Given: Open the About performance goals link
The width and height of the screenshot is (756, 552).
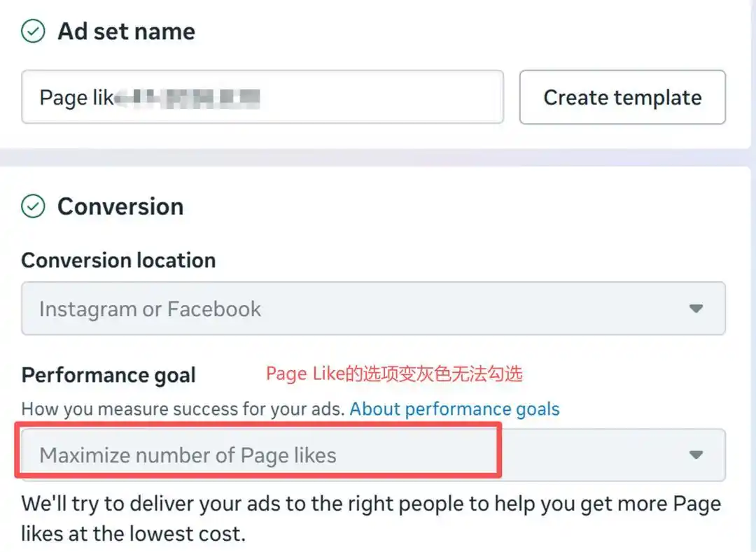Looking at the screenshot, I should [x=455, y=409].
